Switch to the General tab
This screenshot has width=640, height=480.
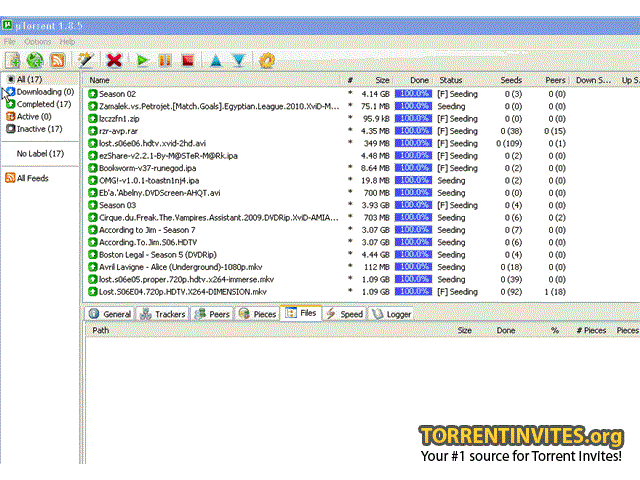(x=110, y=314)
